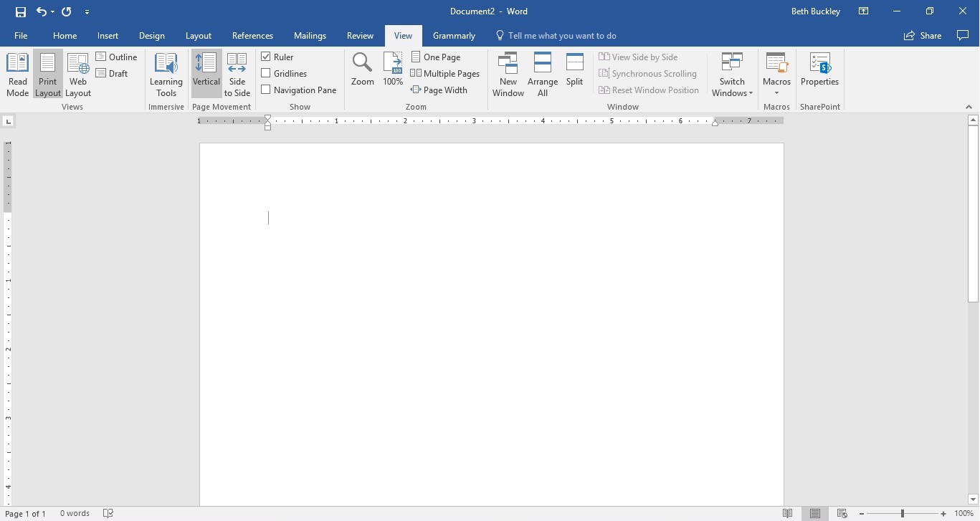This screenshot has width=980, height=521.
Task: Click Print Layout icon in status bar
Action: point(815,513)
